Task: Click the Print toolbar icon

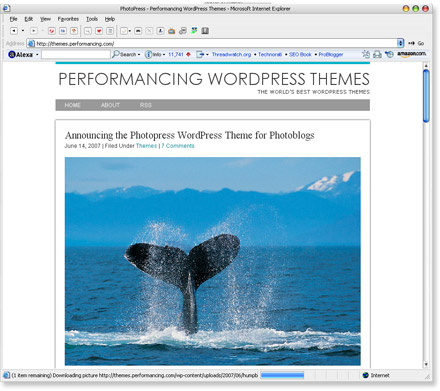Action: tap(138, 31)
